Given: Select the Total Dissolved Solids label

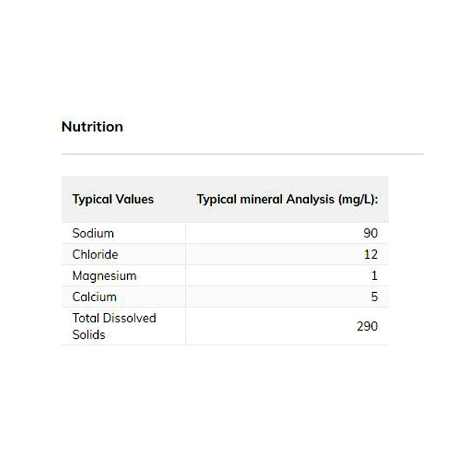Looking at the screenshot, I should point(114,326).
